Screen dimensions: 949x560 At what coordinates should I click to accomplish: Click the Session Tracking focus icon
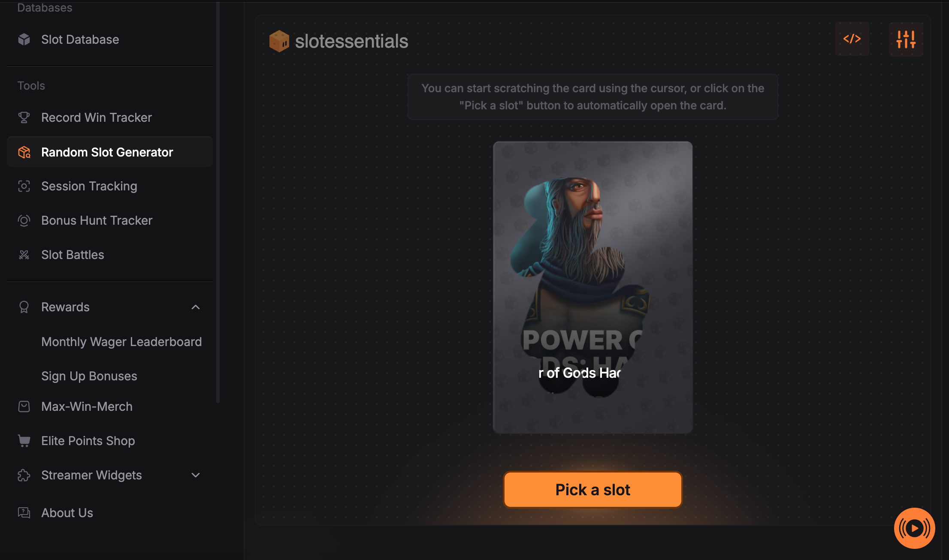click(24, 186)
